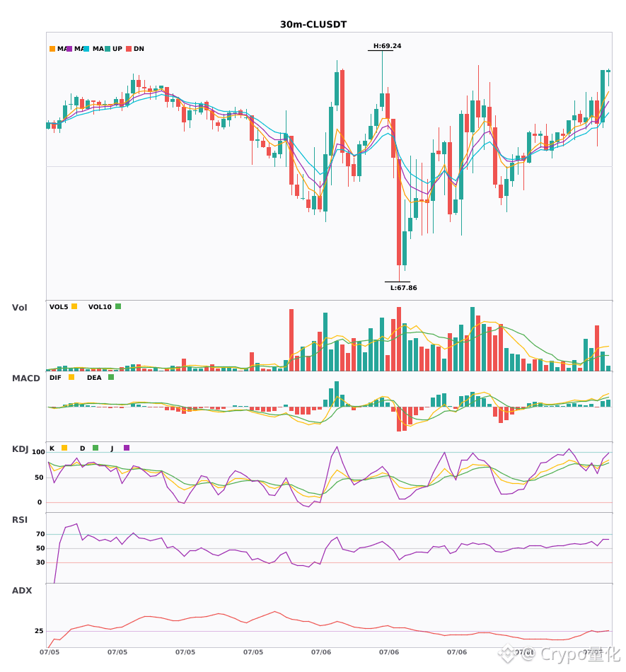Click the green D legend swatch in KDJ
Image resolution: width=626 pixels, height=672 pixels.
click(95, 448)
